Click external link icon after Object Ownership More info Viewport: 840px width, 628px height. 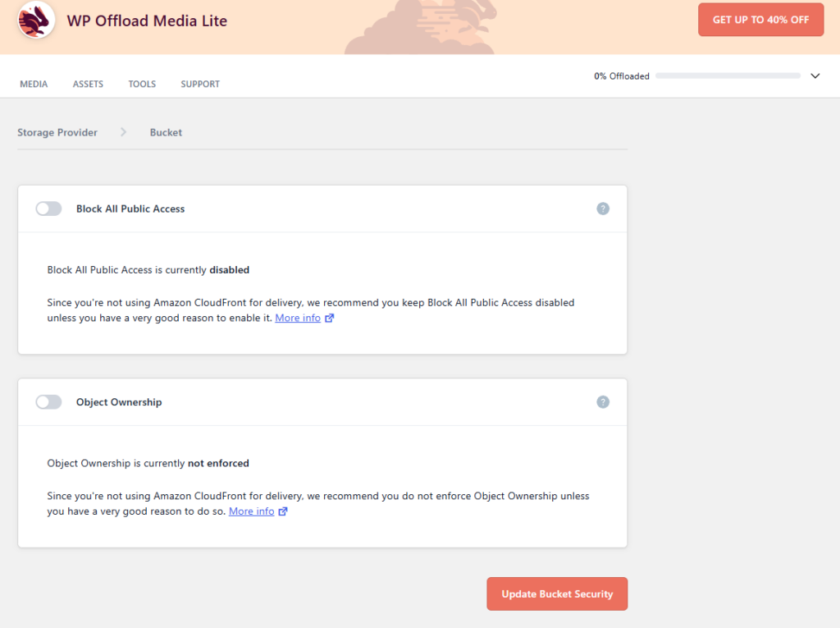283,511
